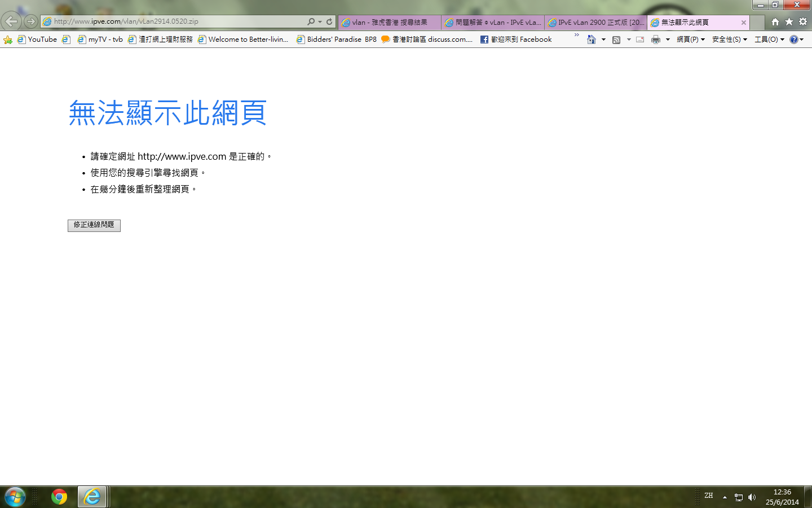Image resolution: width=812 pixels, height=508 pixels.
Task: Open the network tray icon
Action: 739,497
